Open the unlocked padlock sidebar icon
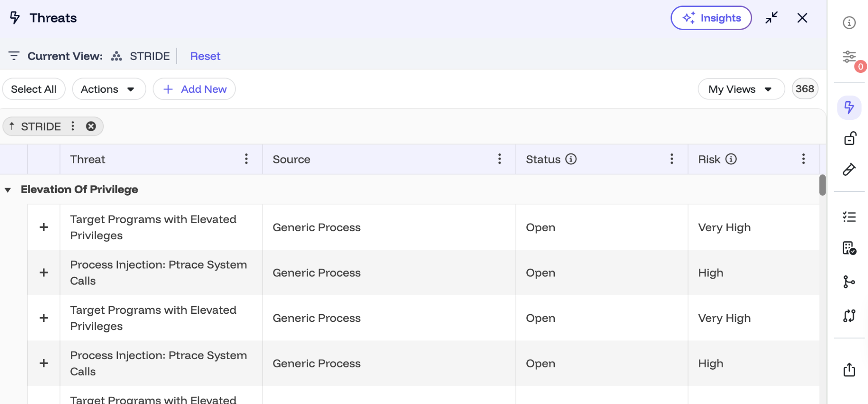This screenshot has height=404, width=868. click(x=850, y=138)
